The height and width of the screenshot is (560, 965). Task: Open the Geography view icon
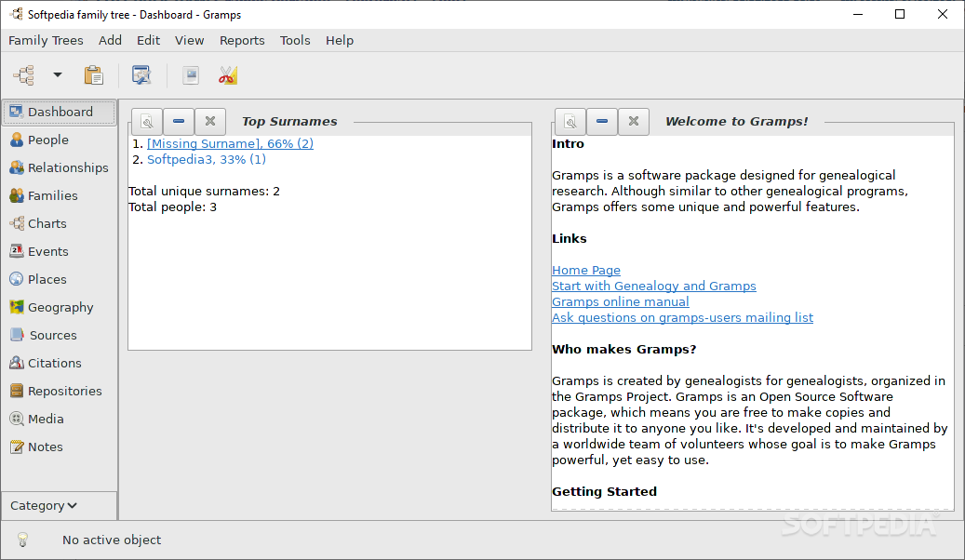[17, 307]
